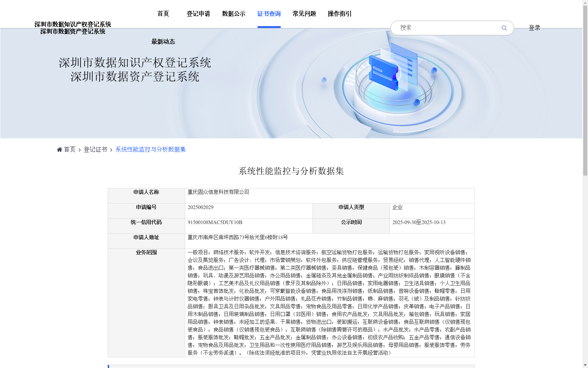This screenshot has width=588, height=368.
Task: Select publicity period 2025-09-30至2025-10-13
Action: click(x=419, y=222)
